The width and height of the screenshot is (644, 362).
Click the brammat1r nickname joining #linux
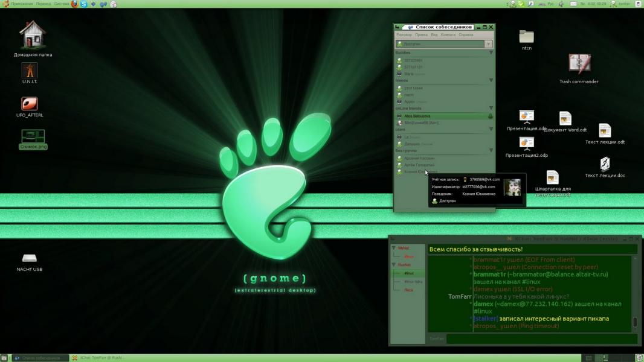click(x=489, y=275)
